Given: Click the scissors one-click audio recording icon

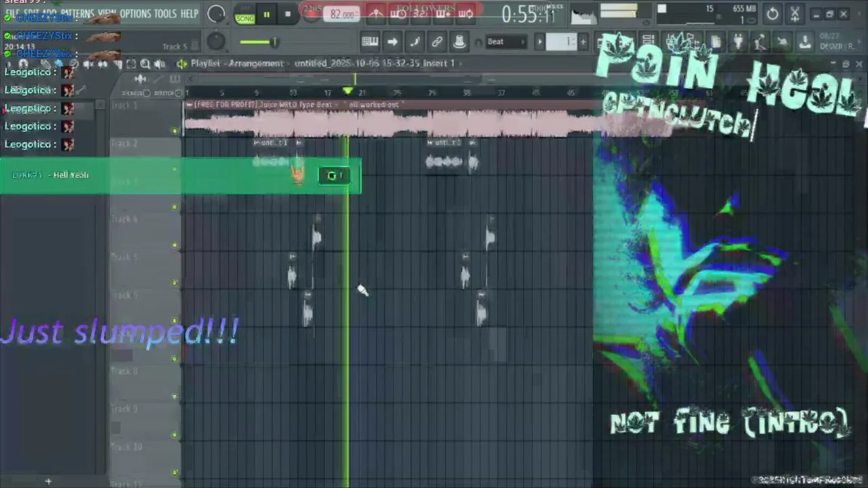Looking at the screenshot, I should pos(795,14).
